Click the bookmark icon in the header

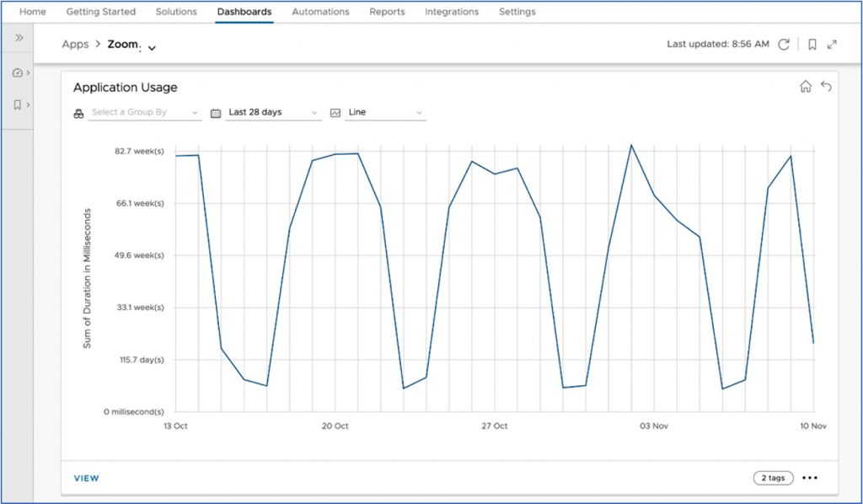click(812, 45)
